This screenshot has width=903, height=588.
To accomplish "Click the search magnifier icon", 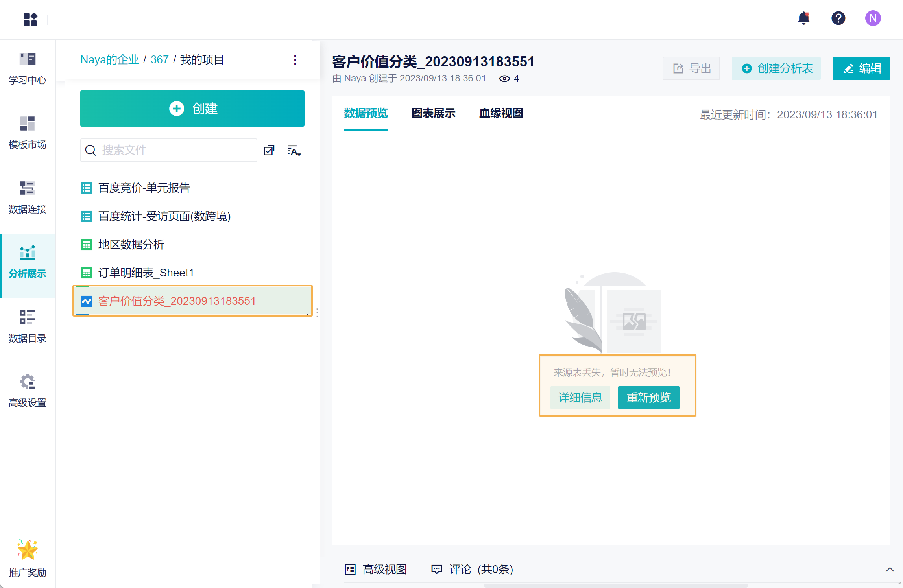I will (x=90, y=150).
